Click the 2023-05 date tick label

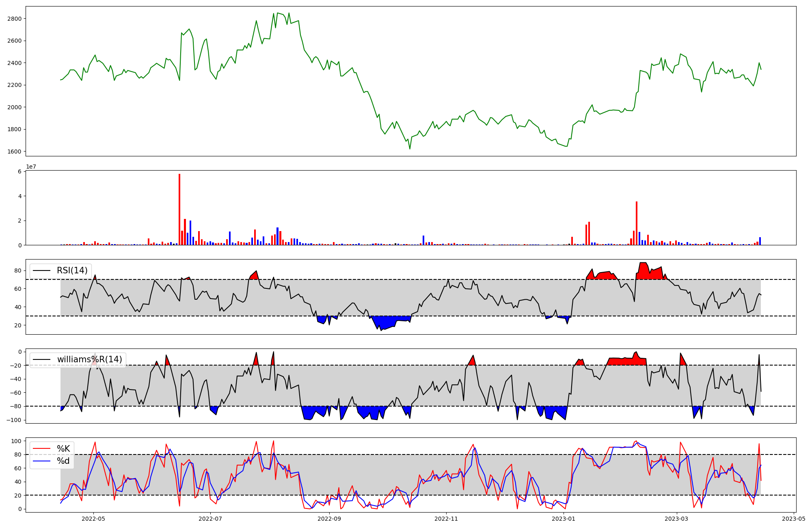click(x=794, y=519)
